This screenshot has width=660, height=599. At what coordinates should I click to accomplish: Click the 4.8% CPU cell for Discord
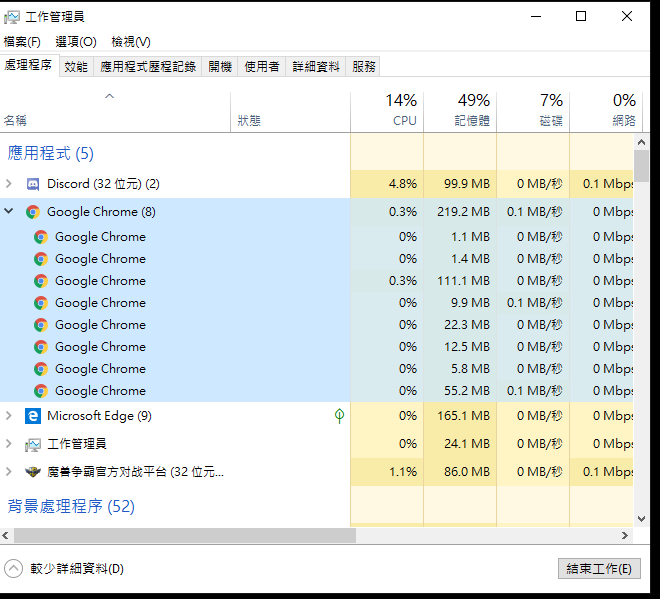[387, 184]
